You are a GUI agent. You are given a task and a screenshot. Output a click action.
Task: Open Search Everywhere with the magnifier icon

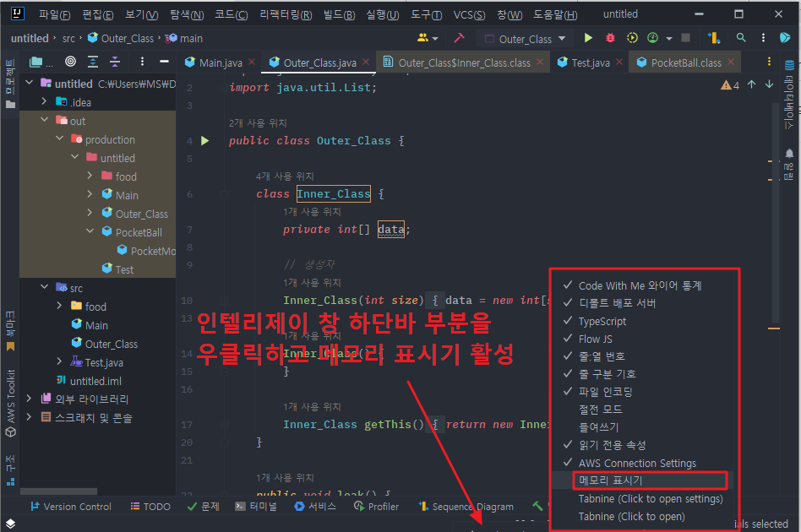(741, 38)
